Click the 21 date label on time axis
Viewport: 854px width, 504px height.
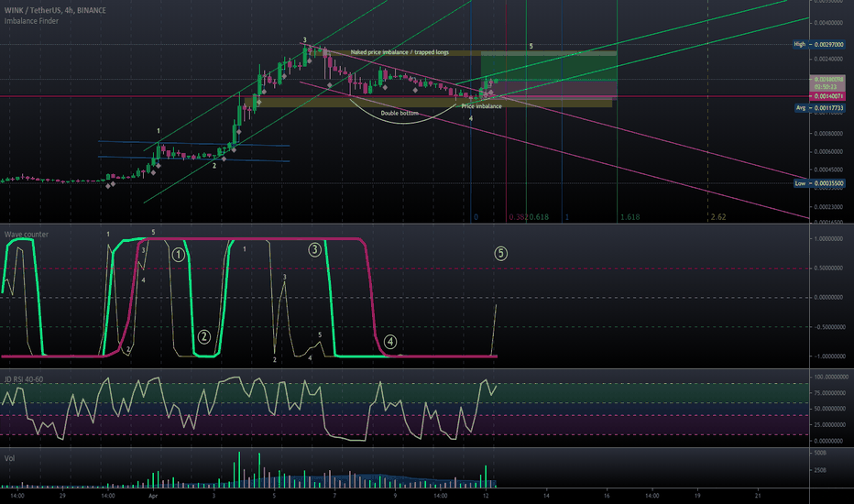(x=758, y=496)
